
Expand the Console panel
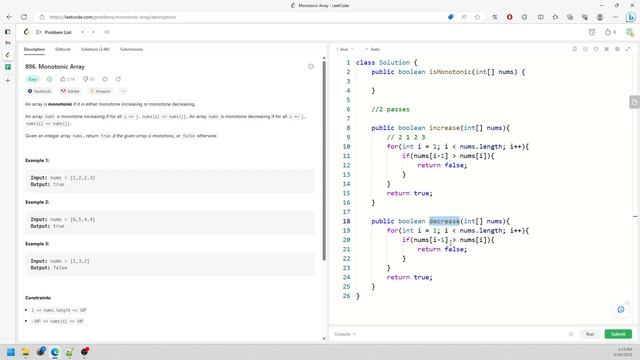click(345, 334)
